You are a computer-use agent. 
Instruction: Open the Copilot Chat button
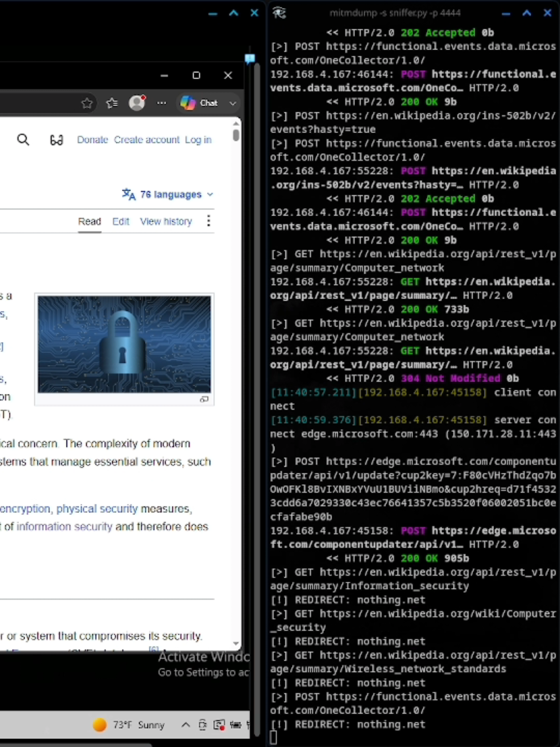[199, 103]
